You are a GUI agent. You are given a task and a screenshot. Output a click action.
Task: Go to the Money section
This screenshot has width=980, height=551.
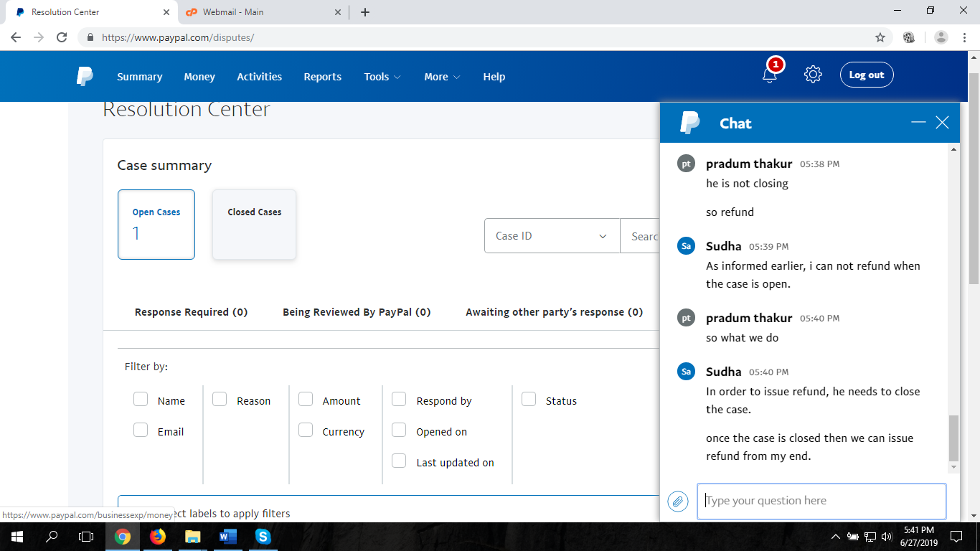[199, 77]
